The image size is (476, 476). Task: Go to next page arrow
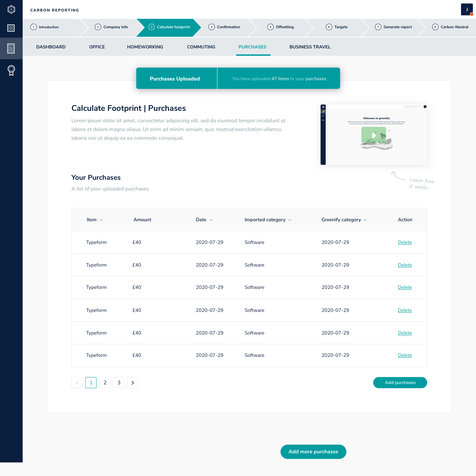point(133,383)
